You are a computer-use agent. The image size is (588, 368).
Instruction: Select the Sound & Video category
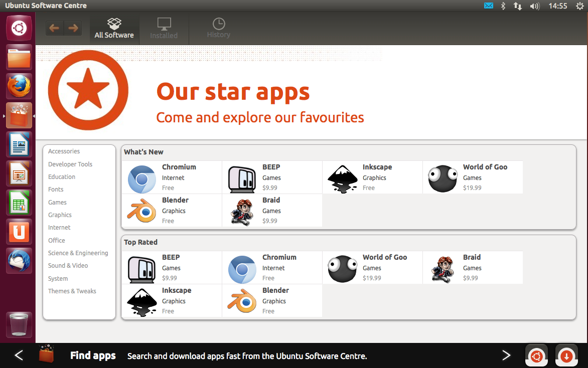[68, 266]
